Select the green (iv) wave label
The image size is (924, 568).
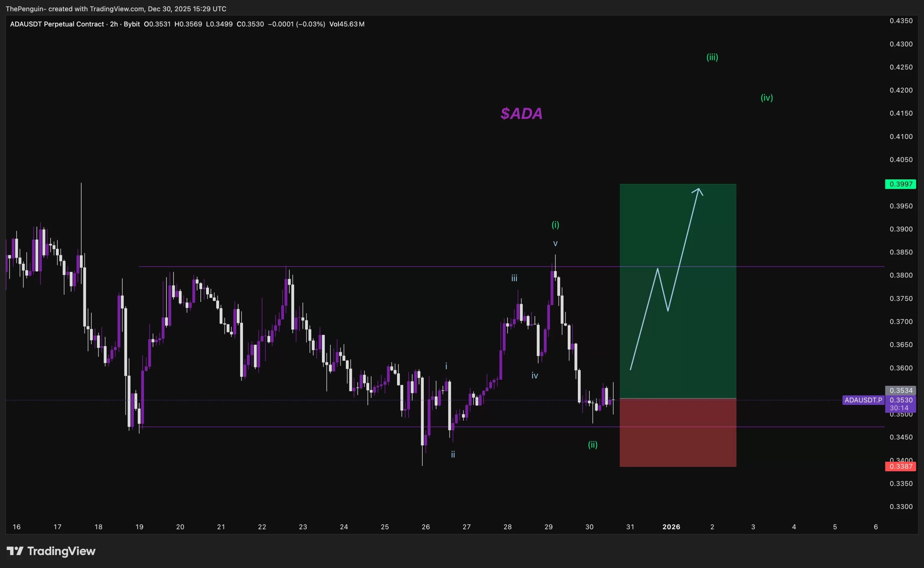(767, 98)
